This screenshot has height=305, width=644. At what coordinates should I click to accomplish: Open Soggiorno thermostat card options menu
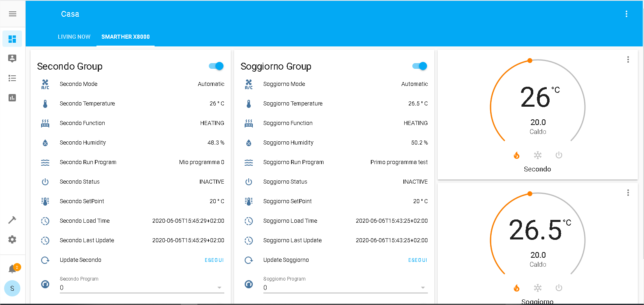628,193
